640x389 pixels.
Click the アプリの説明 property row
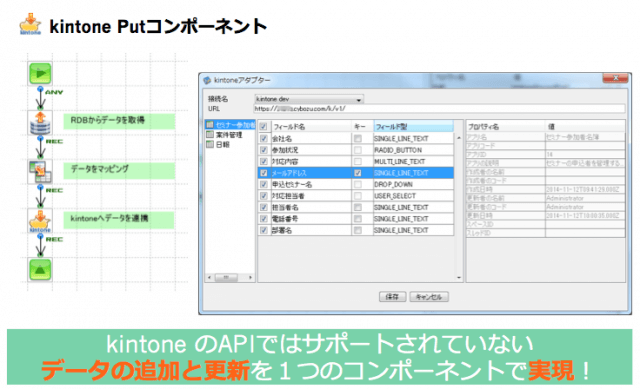pos(545,163)
